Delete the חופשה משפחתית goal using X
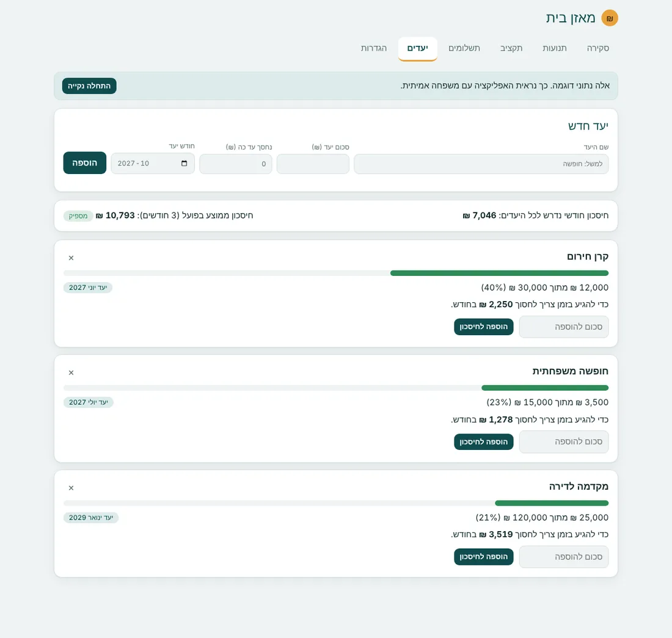672x638 pixels. click(71, 372)
